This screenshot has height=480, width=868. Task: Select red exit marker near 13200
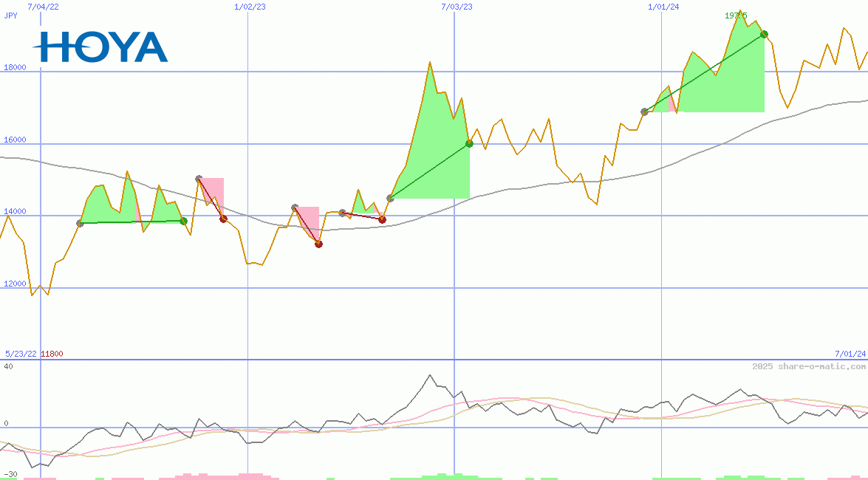point(319,244)
